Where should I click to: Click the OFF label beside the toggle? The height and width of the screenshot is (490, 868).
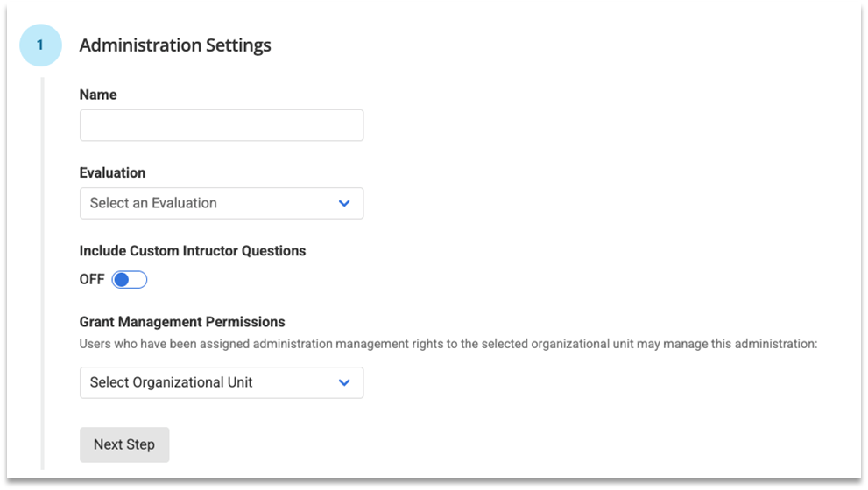click(x=92, y=280)
